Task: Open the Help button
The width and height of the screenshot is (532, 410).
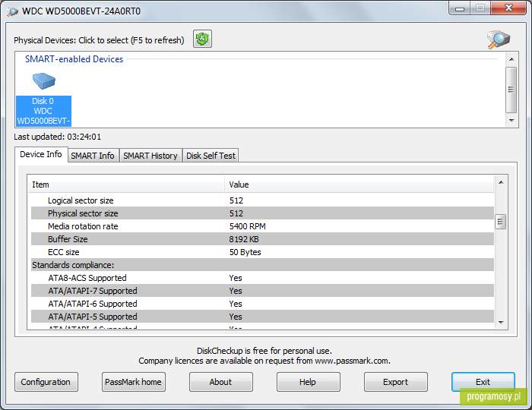Action: point(308,382)
